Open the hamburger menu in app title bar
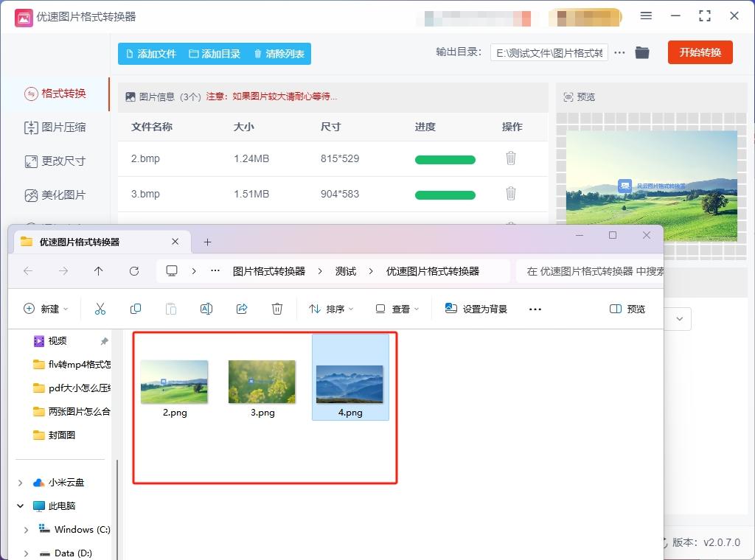The width and height of the screenshot is (755, 560). click(x=646, y=16)
